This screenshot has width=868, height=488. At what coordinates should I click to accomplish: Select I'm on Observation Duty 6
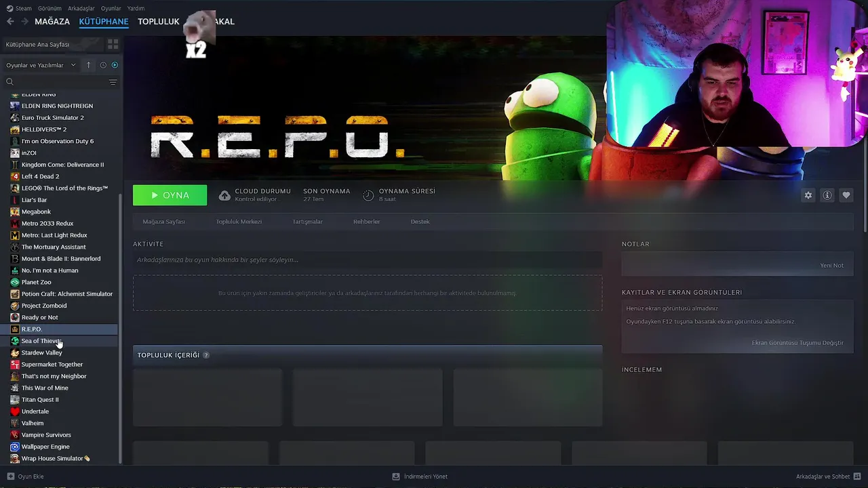click(x=58, y=141)
